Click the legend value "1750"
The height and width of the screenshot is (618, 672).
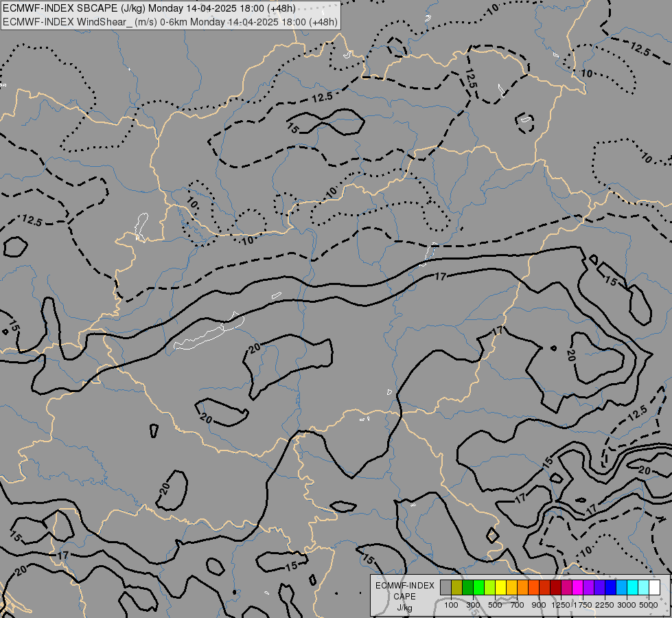[x=583, y=605]
